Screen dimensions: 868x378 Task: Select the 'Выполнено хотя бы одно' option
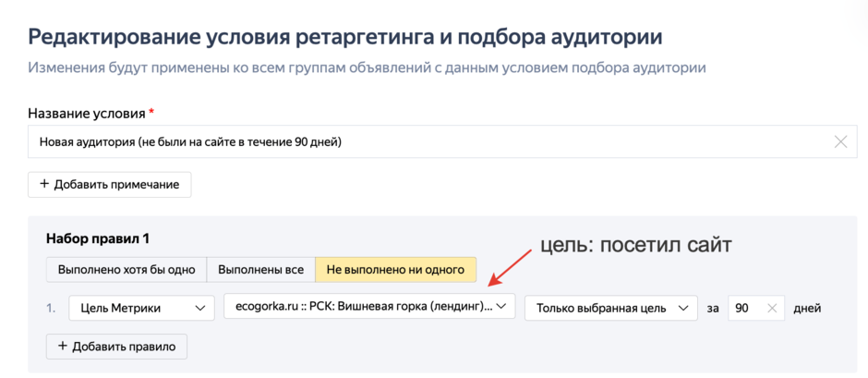coord(127,270)
